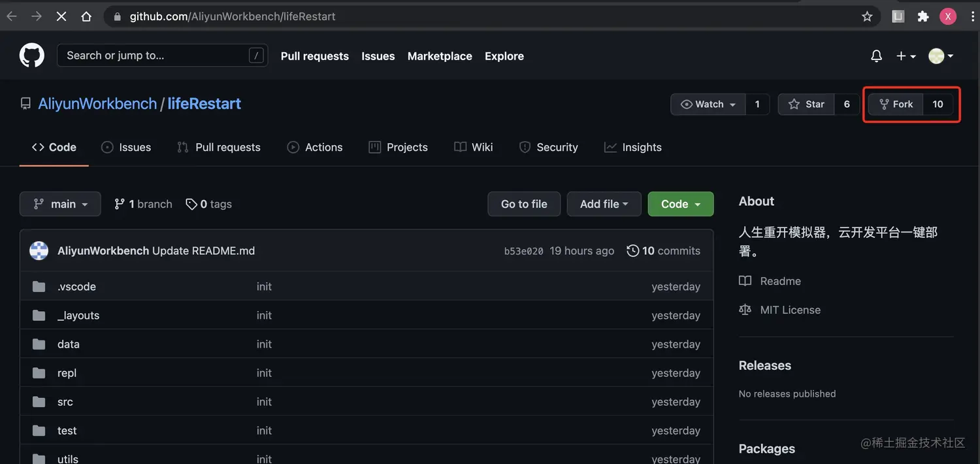Focus the Search or jump to field

[162, 56]
